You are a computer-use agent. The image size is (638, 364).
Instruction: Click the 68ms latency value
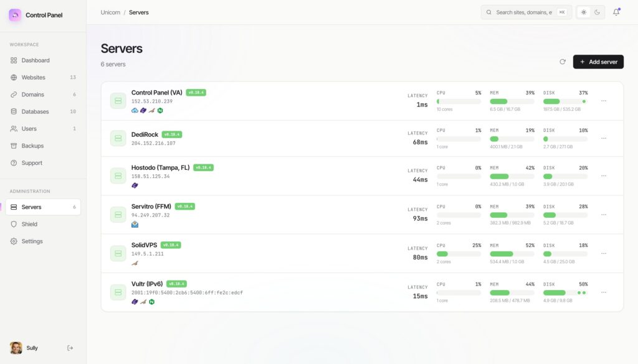point(421,142)
